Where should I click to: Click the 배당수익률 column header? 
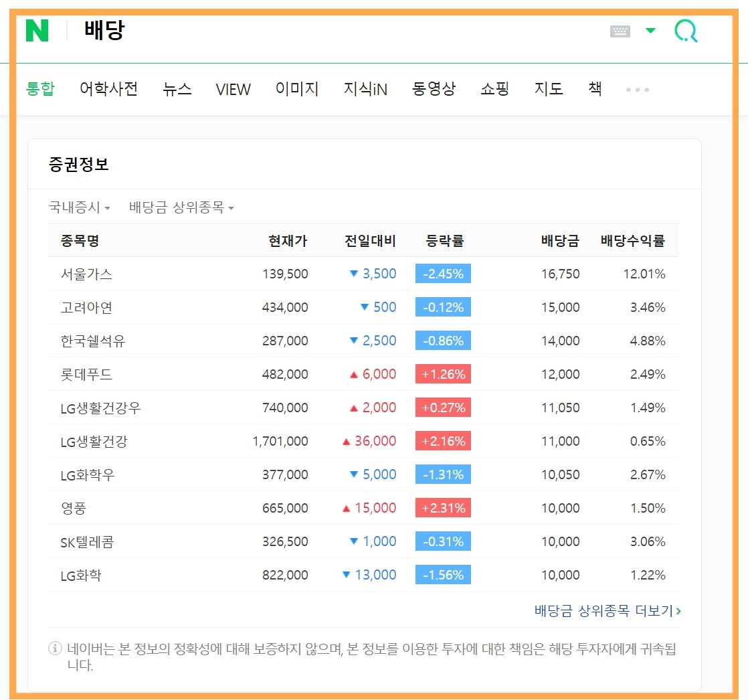pyautogui.click(x=632, y=240)
